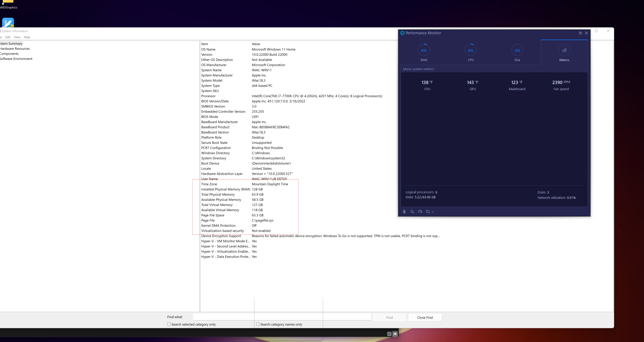
Task: Select the Total Virtual Memory row
Action: tap(232, 205)
